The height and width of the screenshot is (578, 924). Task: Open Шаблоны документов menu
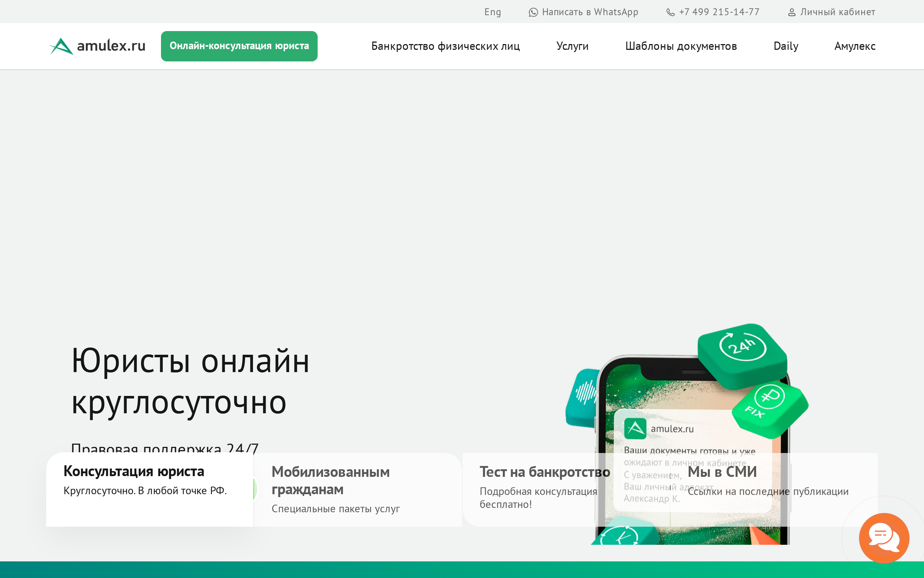tap(681, 46)
